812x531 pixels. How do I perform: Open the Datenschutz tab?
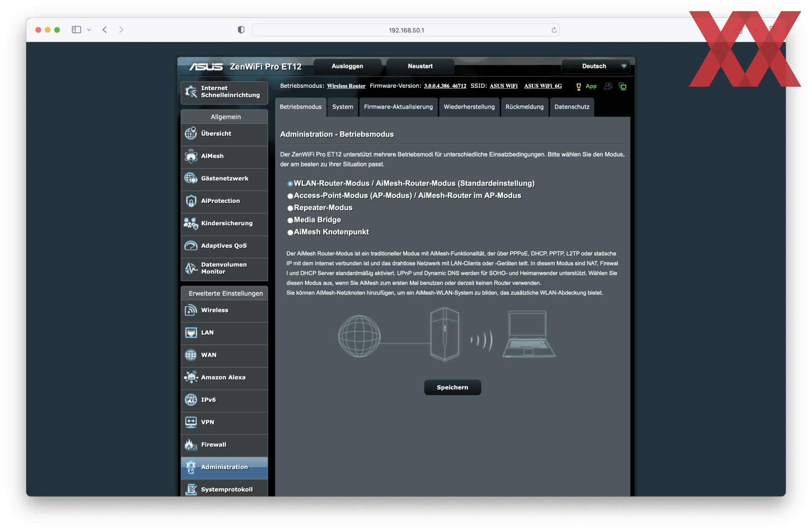[572, 107]
